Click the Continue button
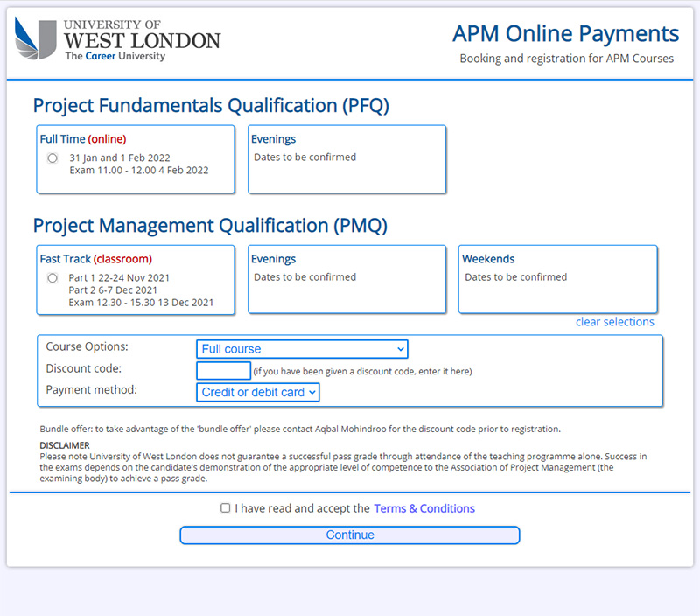Image resolution: width=700 pixels, height=616 pixels. [x=350, y=535]
